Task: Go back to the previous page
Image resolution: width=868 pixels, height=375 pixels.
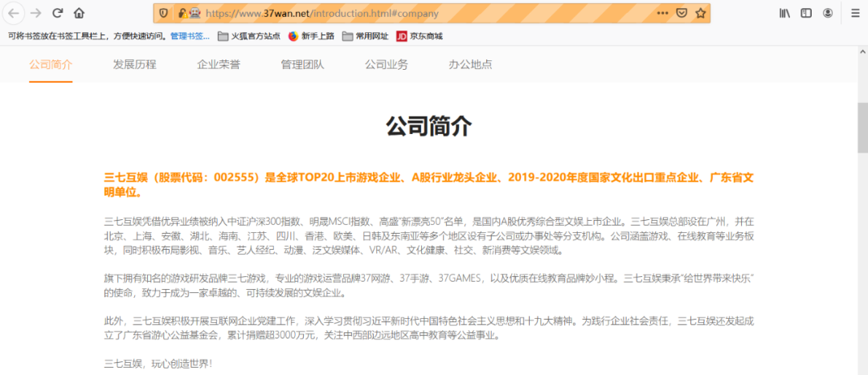Action: [x=14, y=13]
